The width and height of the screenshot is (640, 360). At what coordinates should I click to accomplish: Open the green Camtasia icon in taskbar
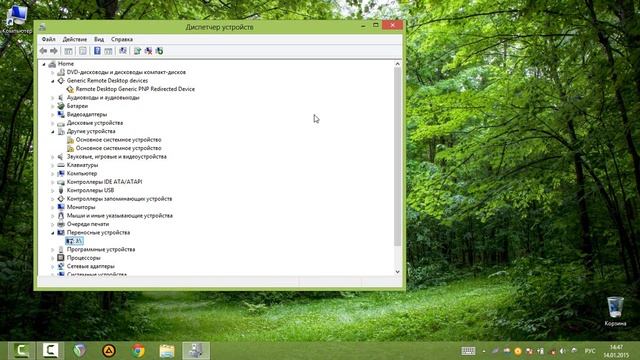pos(21,350)
